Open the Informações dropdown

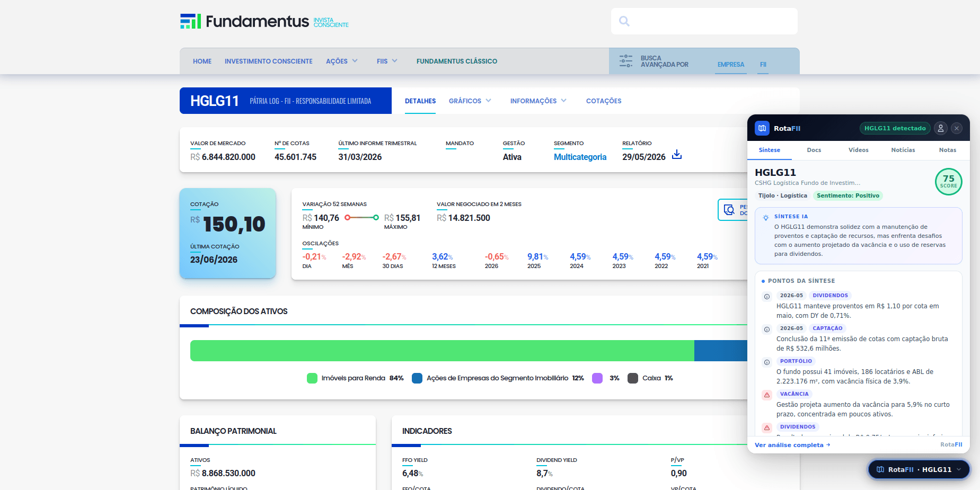click(538, 101)
